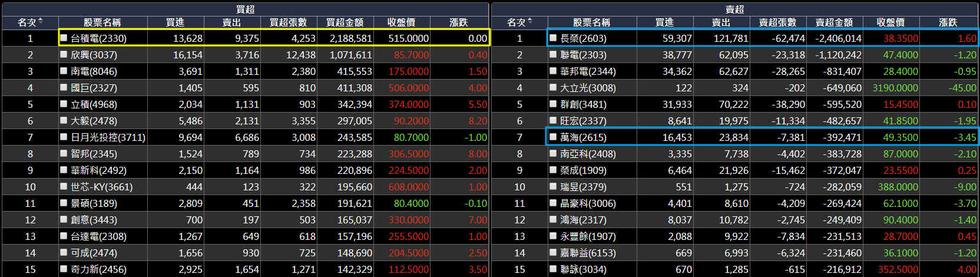Sort by 名次 arrow in 賣超 table
This screenshot has width=980, height=277.
click(530, 21)
